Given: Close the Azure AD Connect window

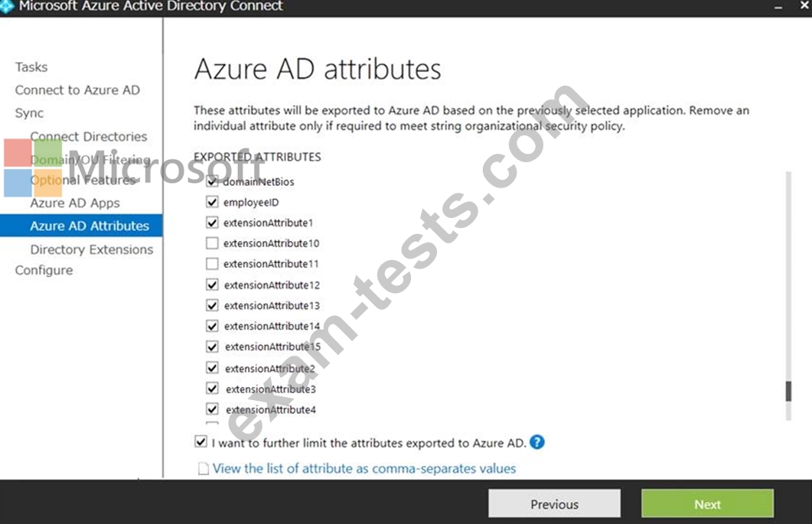Looking at the screenshot, I should tap(804, 6).
